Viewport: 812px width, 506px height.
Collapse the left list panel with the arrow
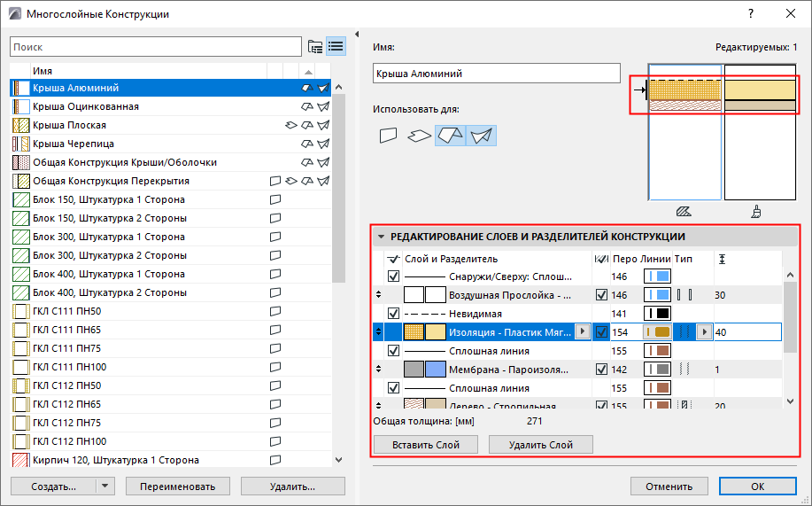[357, 35]
